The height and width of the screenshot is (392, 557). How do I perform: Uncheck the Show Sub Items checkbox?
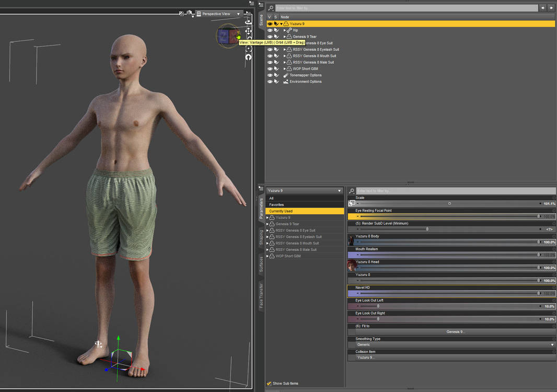pyautogui.click(x=269, y=383)
